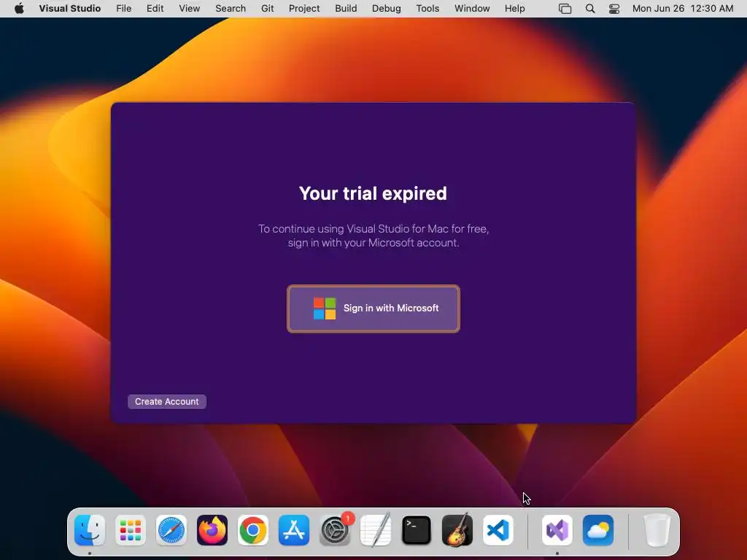Screen dimensions: 747x560
Task: Open the Build menu
Action: click(346, 9)
